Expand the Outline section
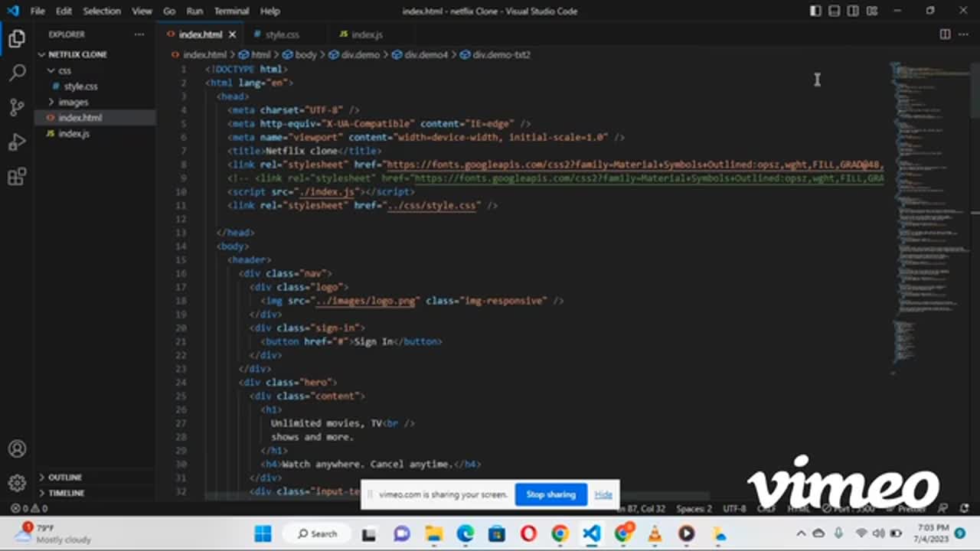The height and width of the screenshot is (551, 980). point(65,478)
